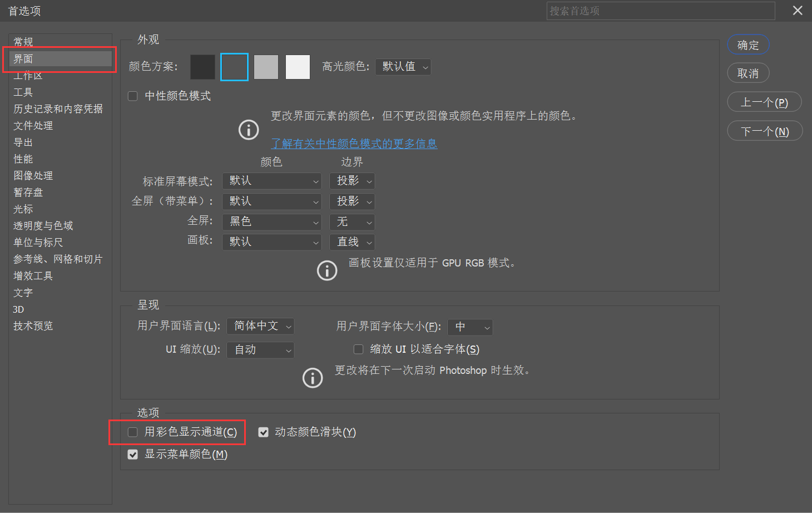Click the 确定 button
Screen dimensions: 812x513
pyautogui.click(x=748, y=45)
